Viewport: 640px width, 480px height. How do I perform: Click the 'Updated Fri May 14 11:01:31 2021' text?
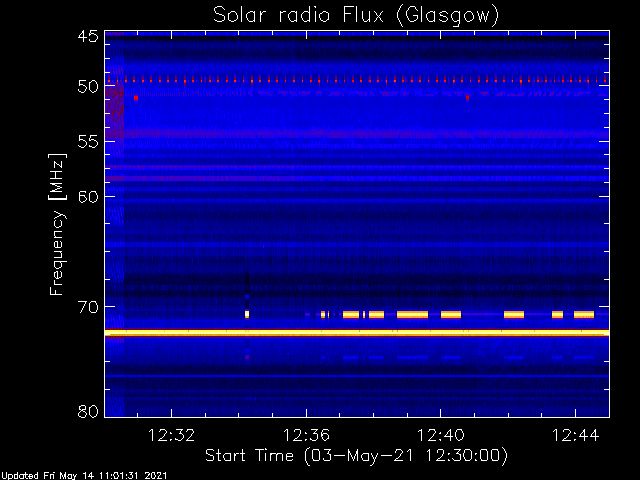click(x=84, y=475)
